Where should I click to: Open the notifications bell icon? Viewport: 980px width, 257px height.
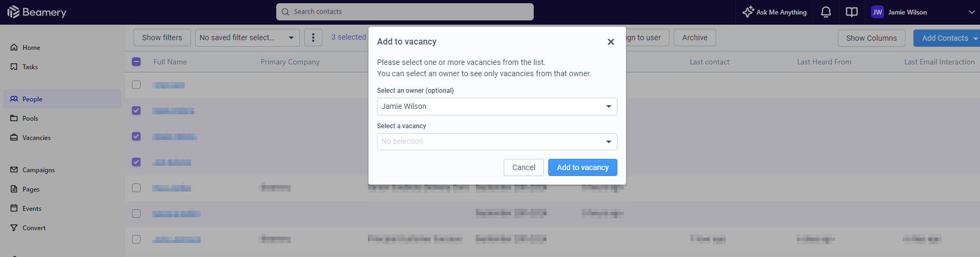tap(826, 12)
